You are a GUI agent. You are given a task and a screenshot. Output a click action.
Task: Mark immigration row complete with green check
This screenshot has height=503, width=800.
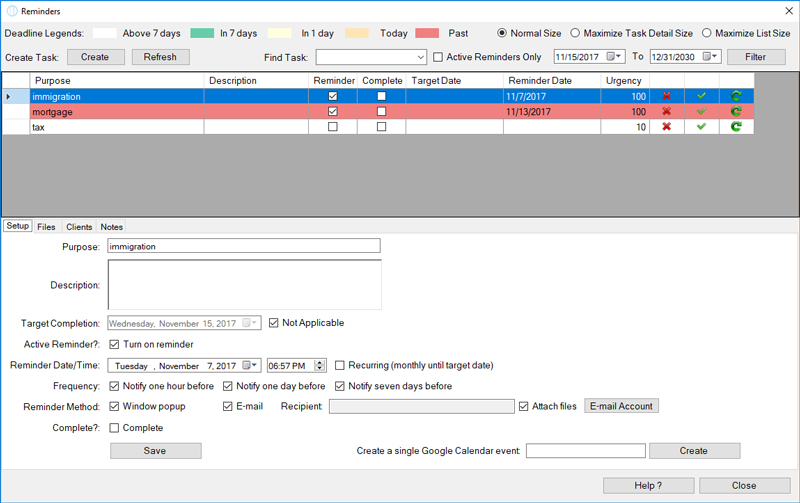[702, 96]
